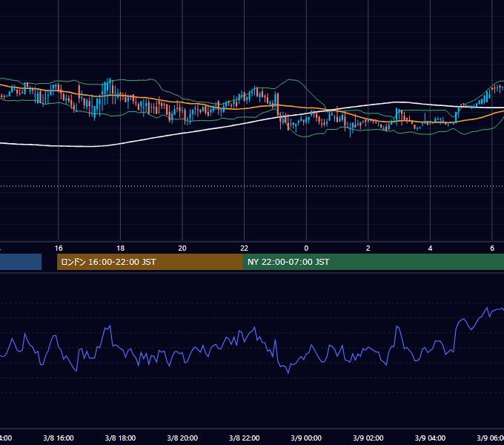Click the 3/8 18:00 time label
Screen dimensions: 504x445
pyautogui.click(x=120, y=438)
